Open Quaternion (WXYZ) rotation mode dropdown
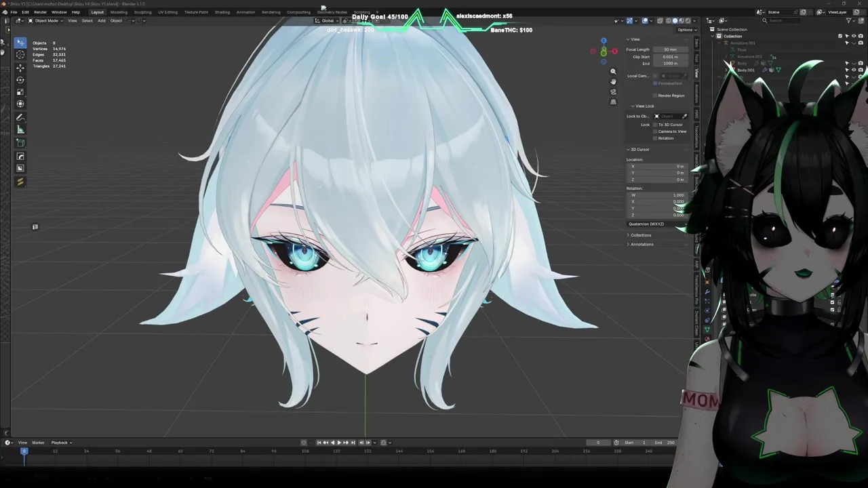The height and width of the screenshot is (488, 868). pyautogui.click(x=657, y=224)
